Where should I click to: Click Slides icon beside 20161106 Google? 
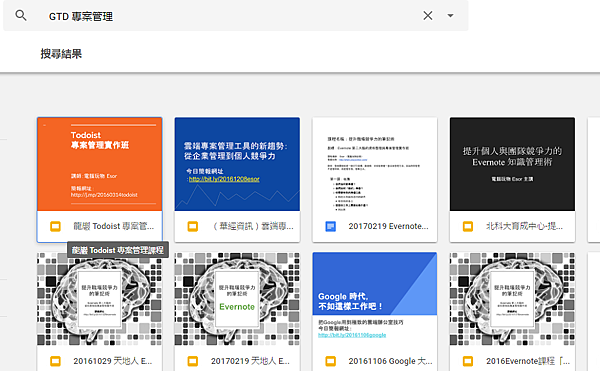point(330,361)
